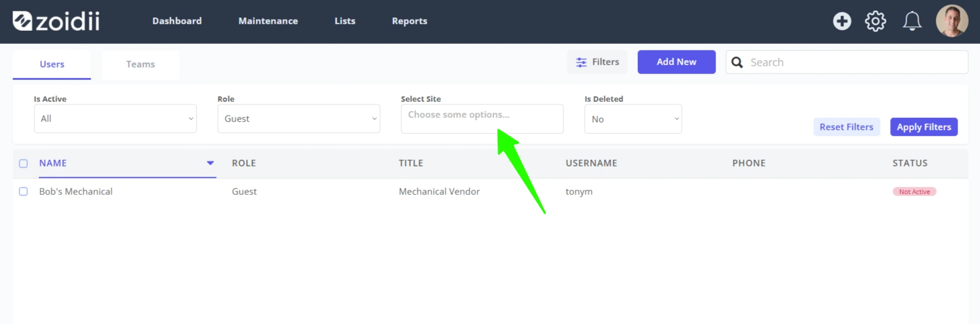Sort by the PHONE column header
This screenshot has width=980, height=324.
pos(749,163)
